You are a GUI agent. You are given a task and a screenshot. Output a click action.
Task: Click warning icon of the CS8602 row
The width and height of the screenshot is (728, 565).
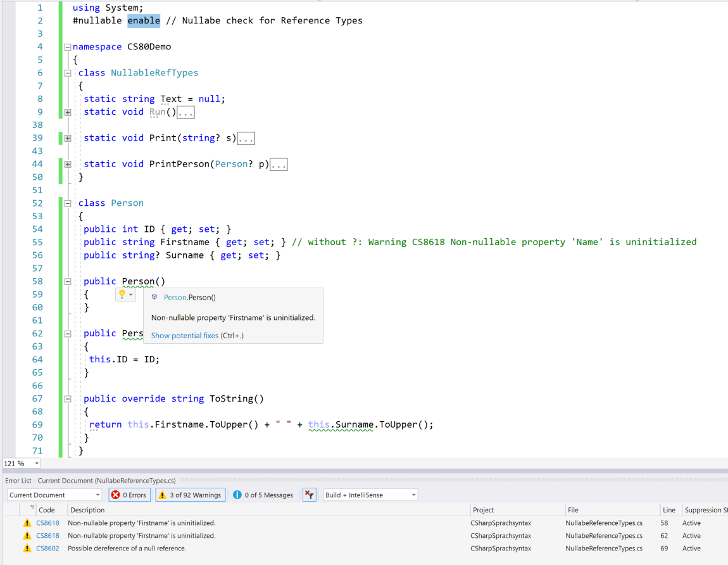point(27,549)
